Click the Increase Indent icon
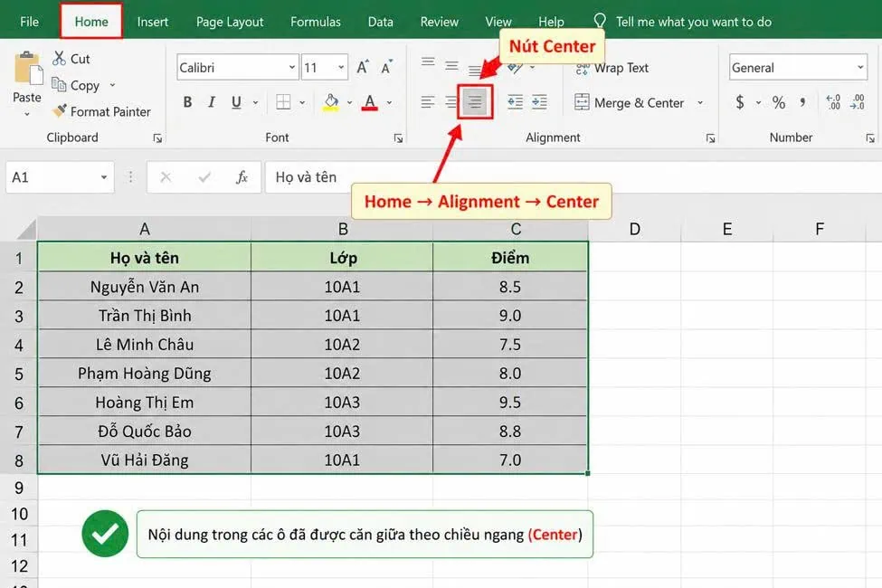 [x=539, y=102]
